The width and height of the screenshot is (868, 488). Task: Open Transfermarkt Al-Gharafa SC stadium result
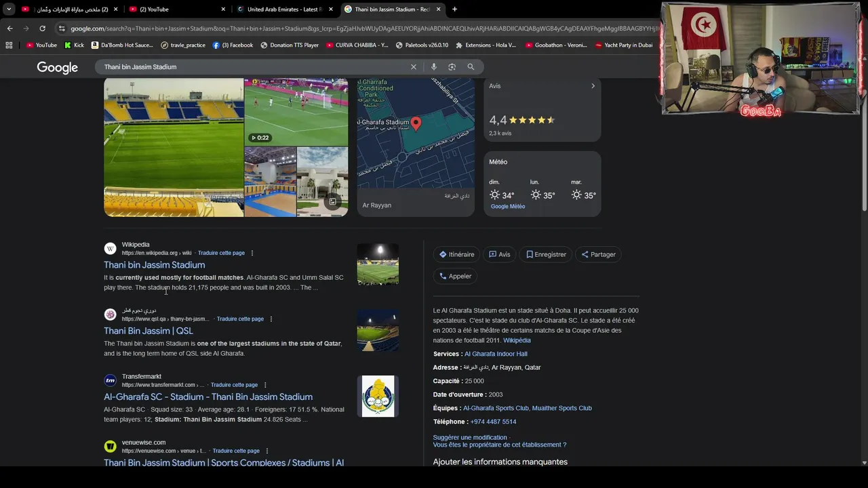click(x=208, y=397)
